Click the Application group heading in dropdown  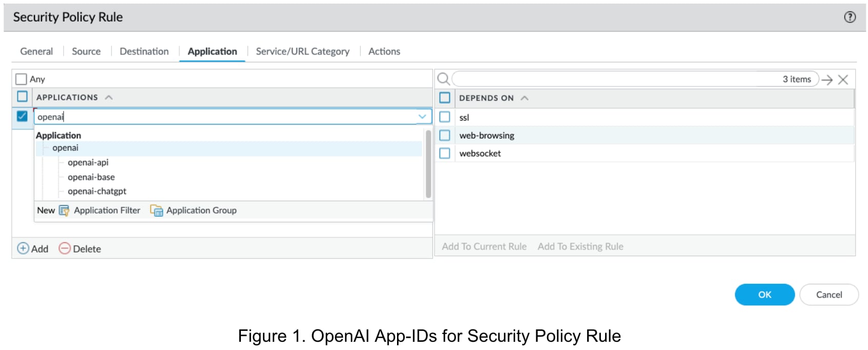pyautogui.click(x=59, y=135)
